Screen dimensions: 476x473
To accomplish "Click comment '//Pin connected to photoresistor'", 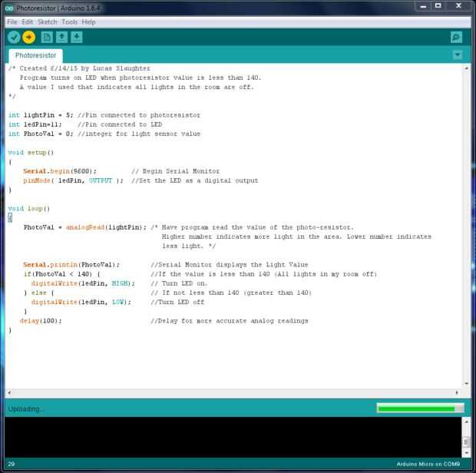I will coord(139,115).
